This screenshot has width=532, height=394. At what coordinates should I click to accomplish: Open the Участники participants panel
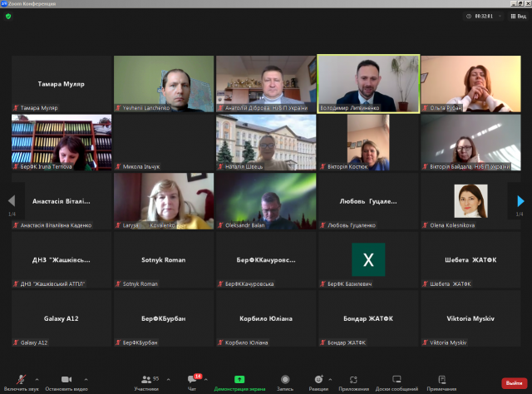pos(146,383)
